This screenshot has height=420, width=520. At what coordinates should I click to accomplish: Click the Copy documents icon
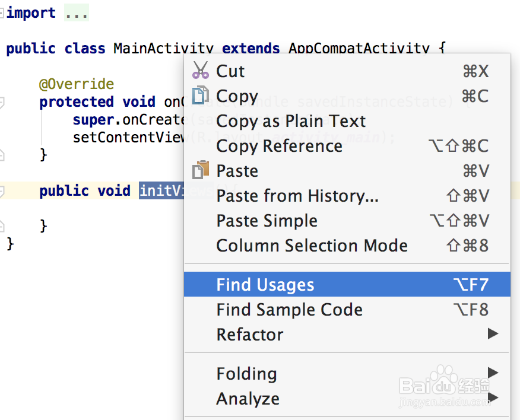201,96
